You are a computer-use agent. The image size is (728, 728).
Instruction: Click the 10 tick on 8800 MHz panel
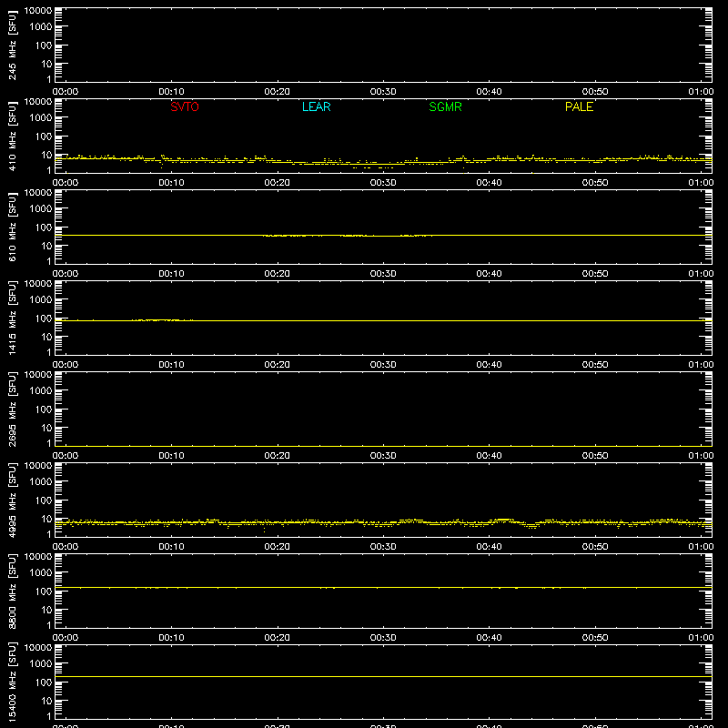click(x=46, y=610)
